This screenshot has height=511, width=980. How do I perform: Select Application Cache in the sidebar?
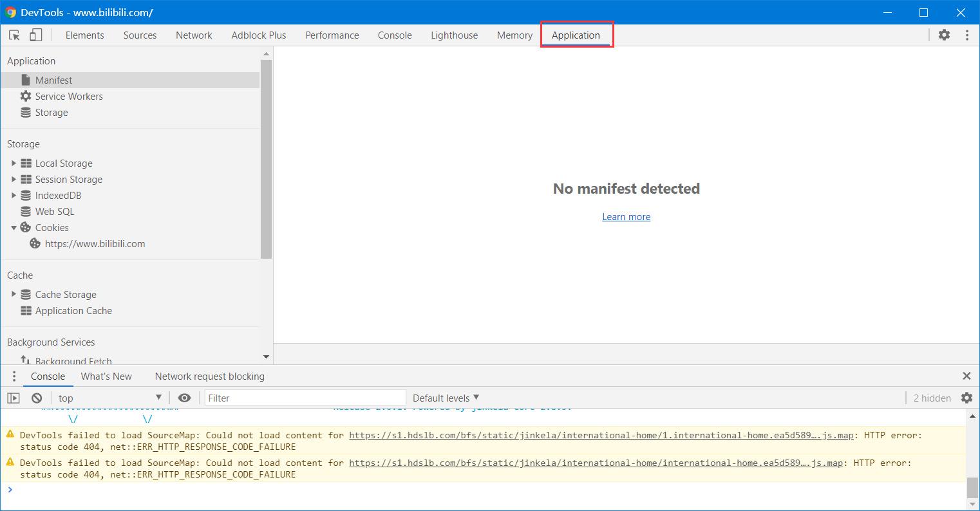click(130, 310)
